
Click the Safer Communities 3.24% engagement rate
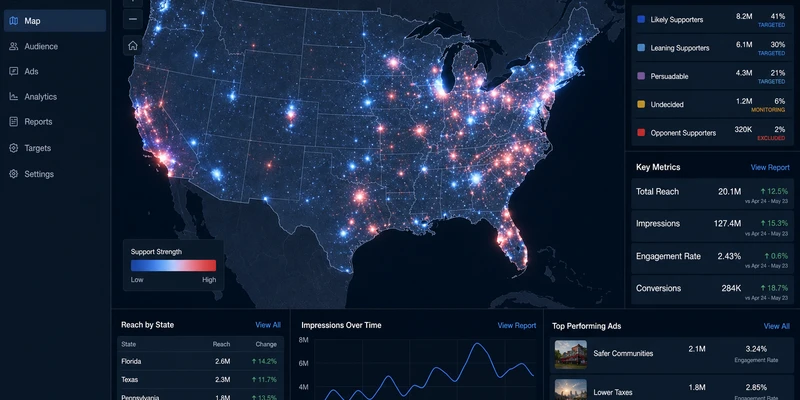[756, 349]
